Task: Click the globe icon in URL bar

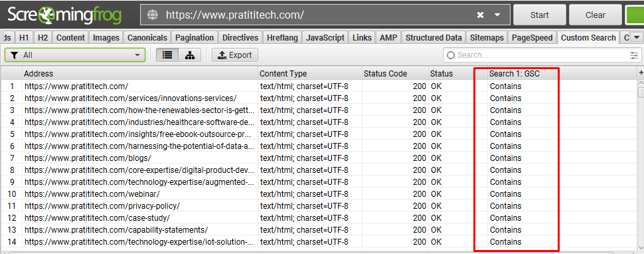Action: (153, 15)
